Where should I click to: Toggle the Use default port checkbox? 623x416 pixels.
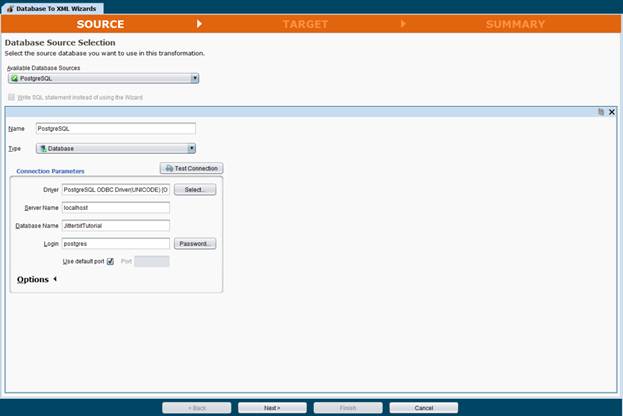point(110,261)
